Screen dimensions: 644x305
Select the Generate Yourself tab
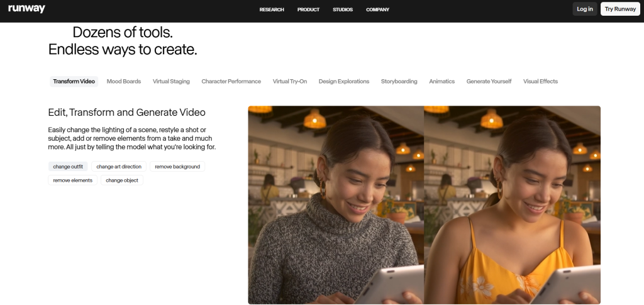point(489,81)
